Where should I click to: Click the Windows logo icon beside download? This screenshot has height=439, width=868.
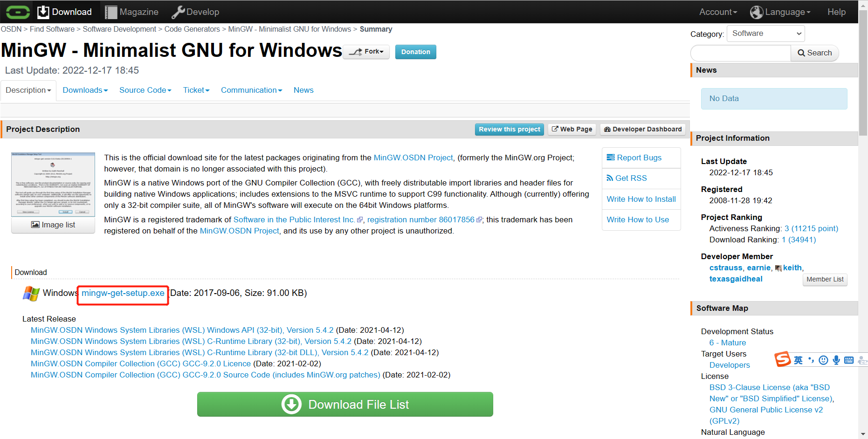point(31,294)
